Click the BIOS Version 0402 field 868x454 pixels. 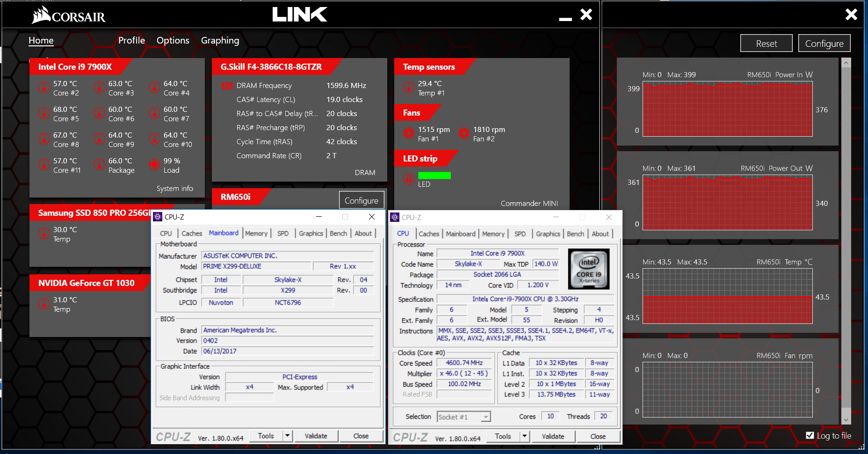coord(288,341)
